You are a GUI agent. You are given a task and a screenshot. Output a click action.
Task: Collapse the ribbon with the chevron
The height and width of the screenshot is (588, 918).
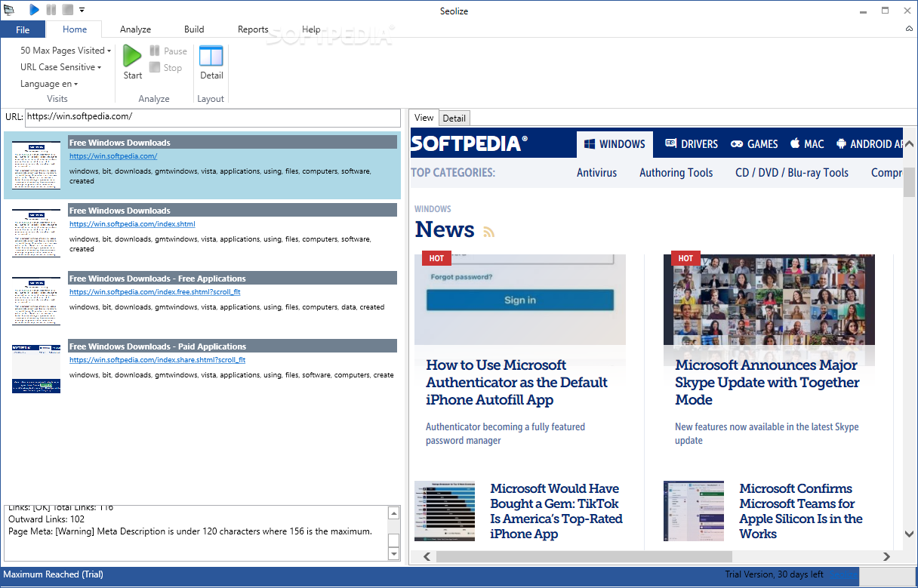pyautogui.click(x=910, y=29)
